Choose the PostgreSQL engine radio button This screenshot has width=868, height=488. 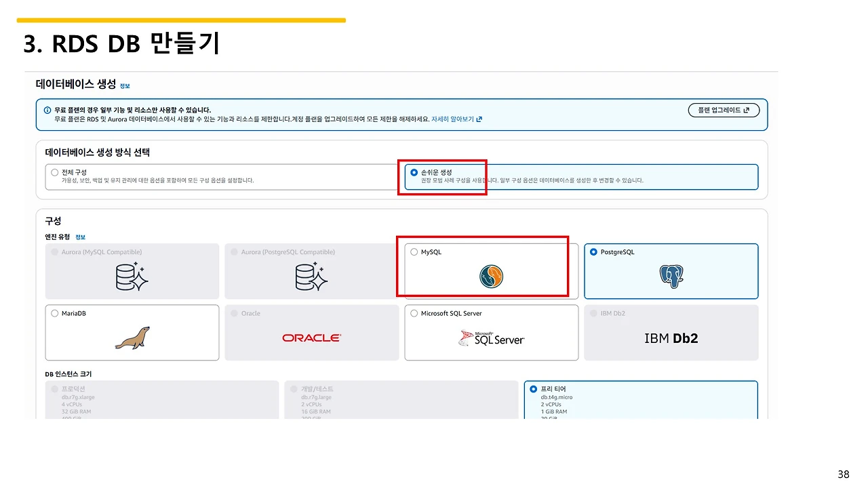coord(594,252)
